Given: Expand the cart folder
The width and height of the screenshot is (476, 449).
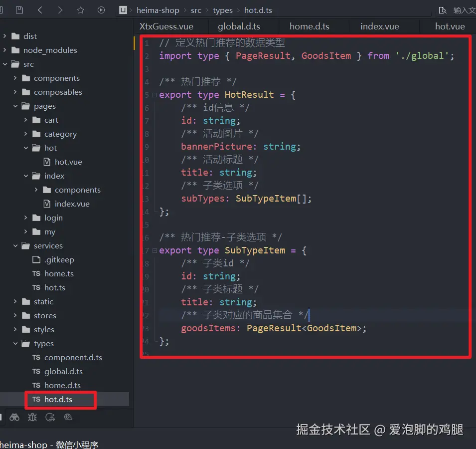Looking at the screenshot, I should [x=26, y=120].
